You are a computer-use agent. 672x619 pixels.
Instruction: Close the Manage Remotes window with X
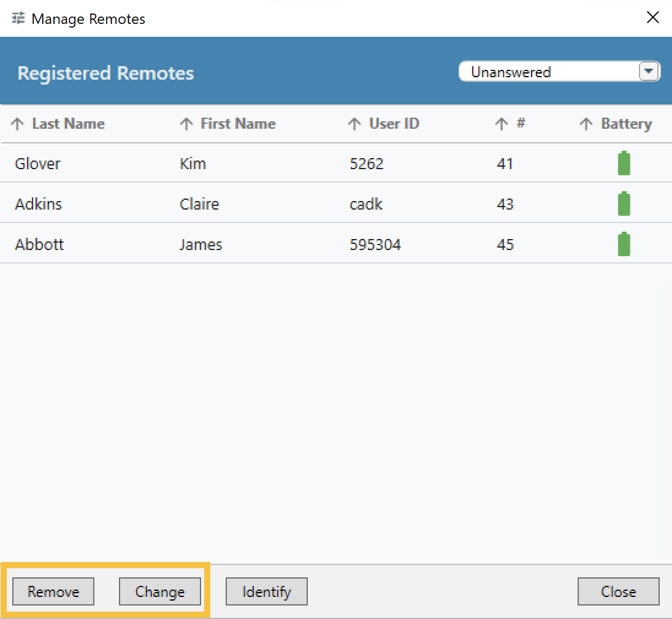point(653,18)
